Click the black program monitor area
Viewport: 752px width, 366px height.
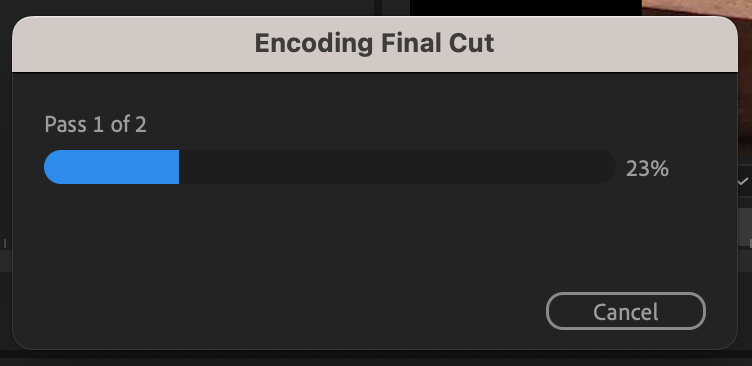point(526,7)
